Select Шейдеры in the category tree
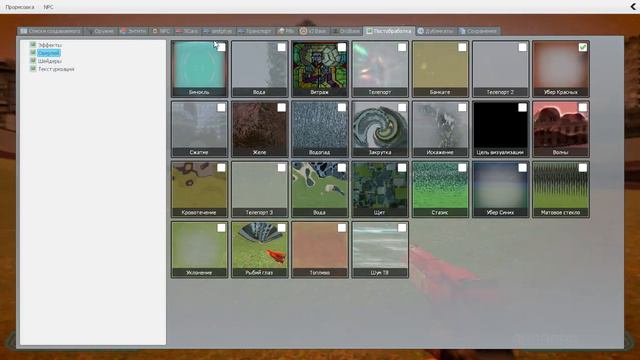The height and width of the screenshot is (360, 640). [x=50, y=61]
